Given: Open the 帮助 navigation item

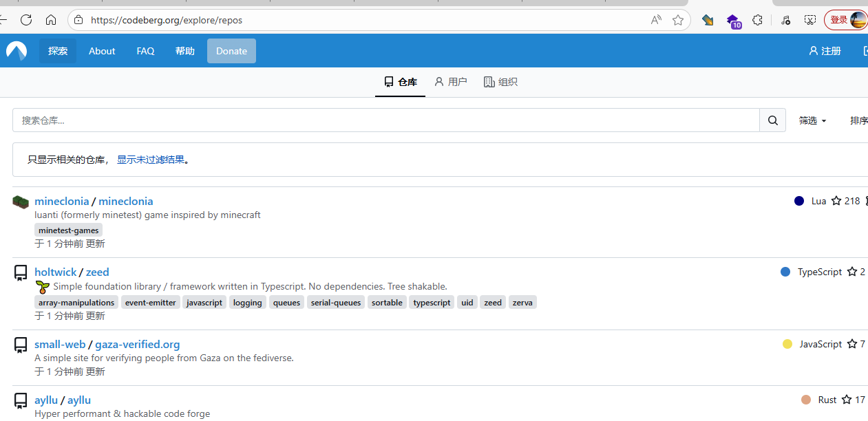Looking at the screenshot, I should (x=185, y=51).
